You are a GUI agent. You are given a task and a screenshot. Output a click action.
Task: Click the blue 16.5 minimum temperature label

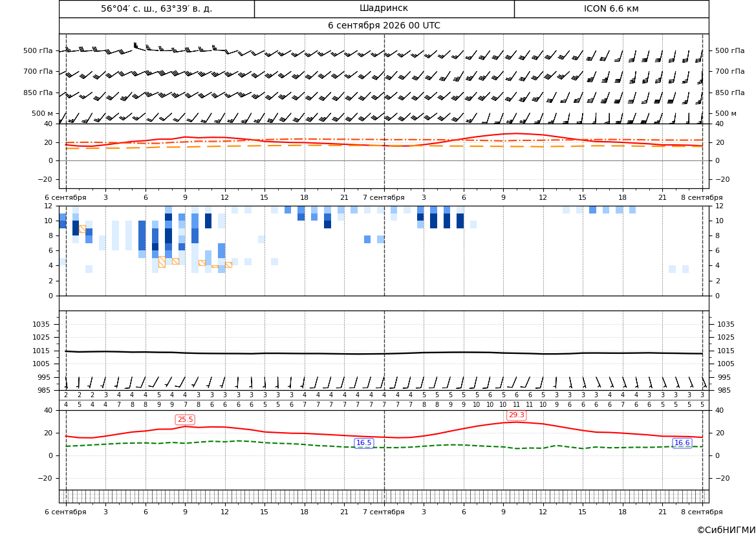(363, 443)
